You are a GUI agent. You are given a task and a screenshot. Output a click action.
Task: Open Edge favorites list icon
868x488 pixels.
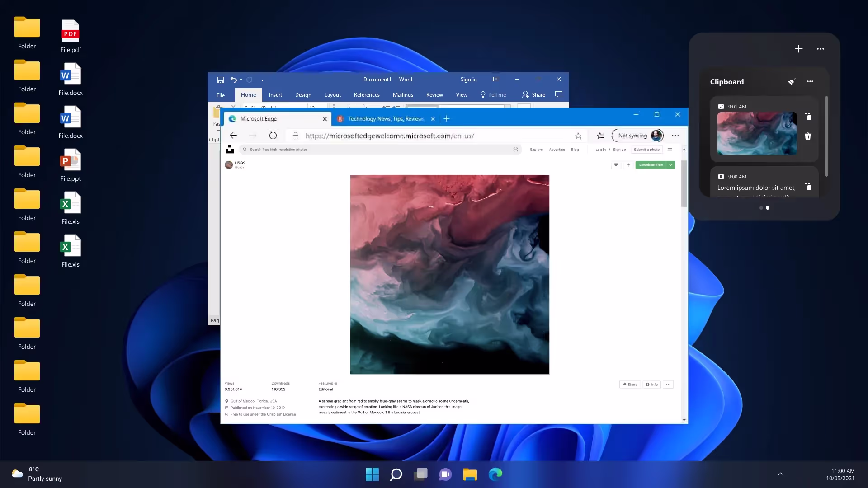tap(600, 136)
